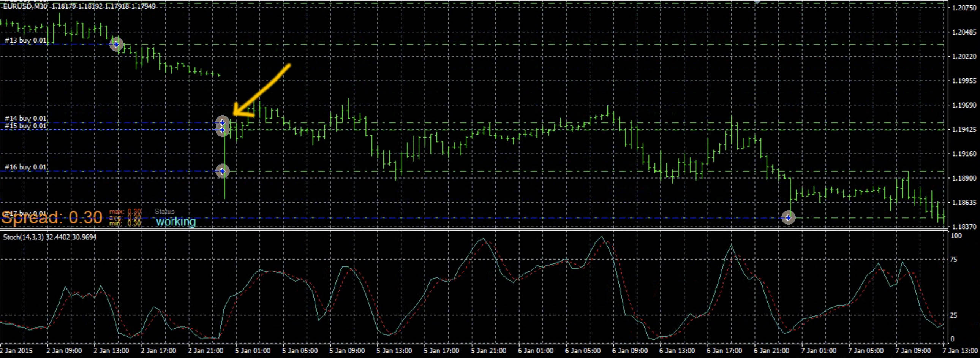Select the '#15 buy 0.01' order label
The height and width of the screenshot is (358, 980).
[x=25, y=126]
